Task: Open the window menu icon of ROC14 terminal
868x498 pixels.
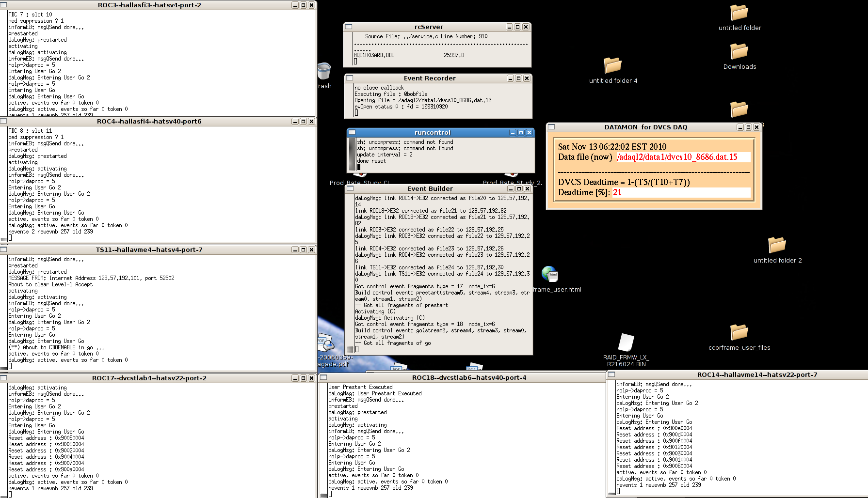Action: [611, 374]
